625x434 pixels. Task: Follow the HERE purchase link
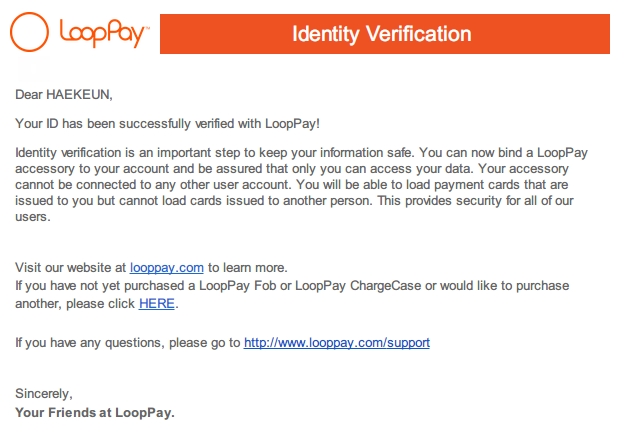157,304
